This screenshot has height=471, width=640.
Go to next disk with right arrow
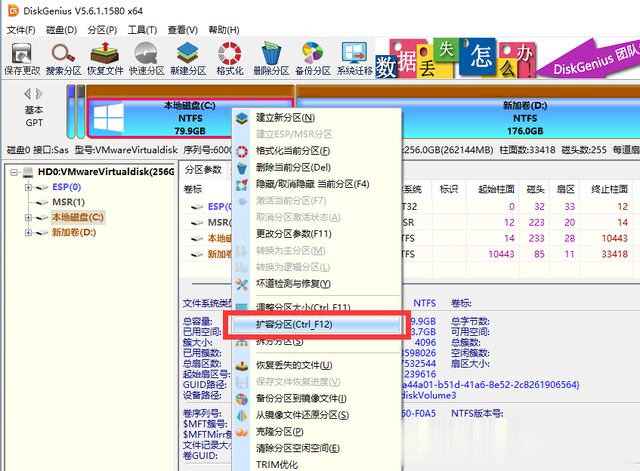[39, 94]
